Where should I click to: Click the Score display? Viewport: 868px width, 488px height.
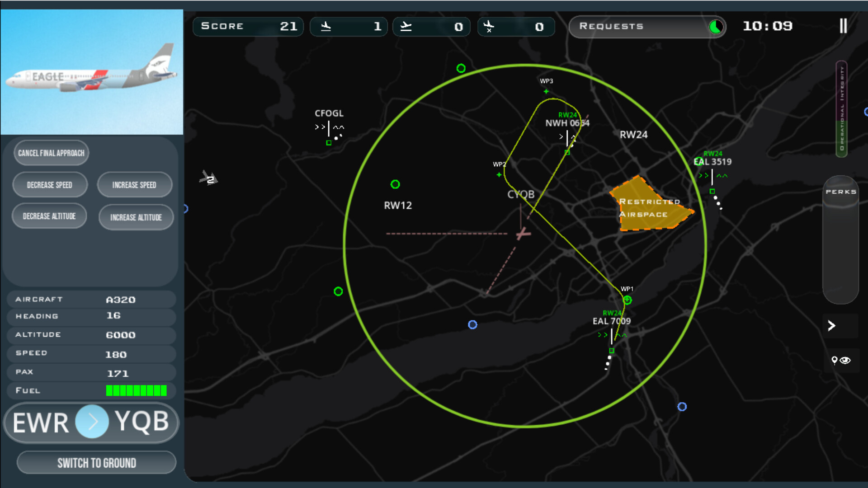point(248,26)
